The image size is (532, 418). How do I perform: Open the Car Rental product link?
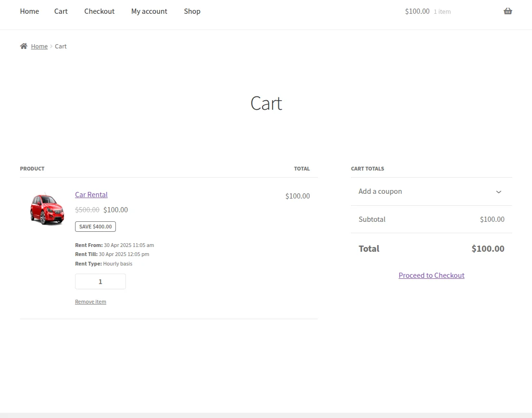pos(91,195)
